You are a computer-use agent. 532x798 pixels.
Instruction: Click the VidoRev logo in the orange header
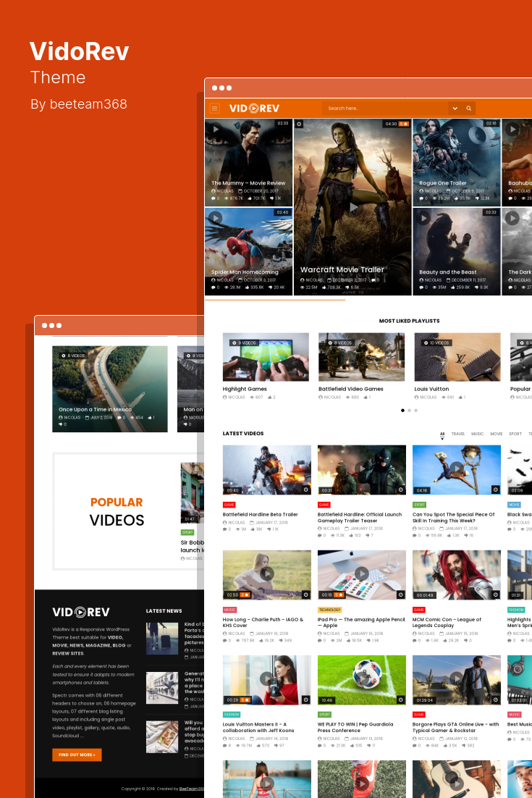pos(254,109)
